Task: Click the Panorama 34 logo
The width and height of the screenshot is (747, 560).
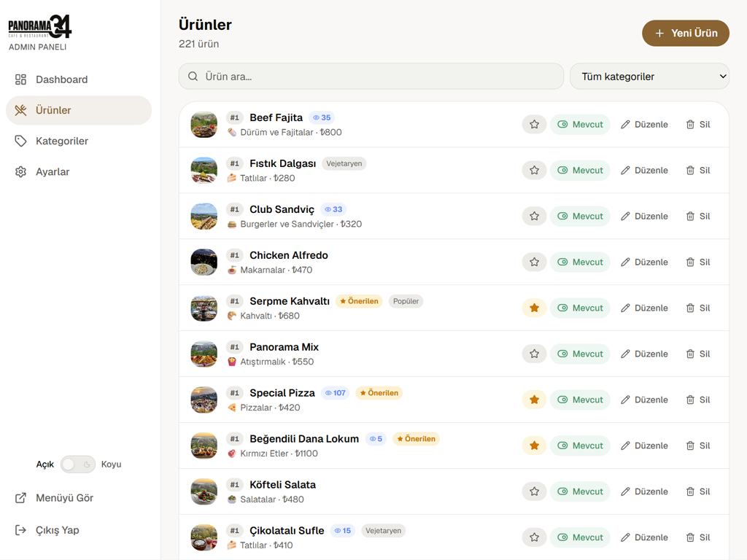Action: point(40,26)
